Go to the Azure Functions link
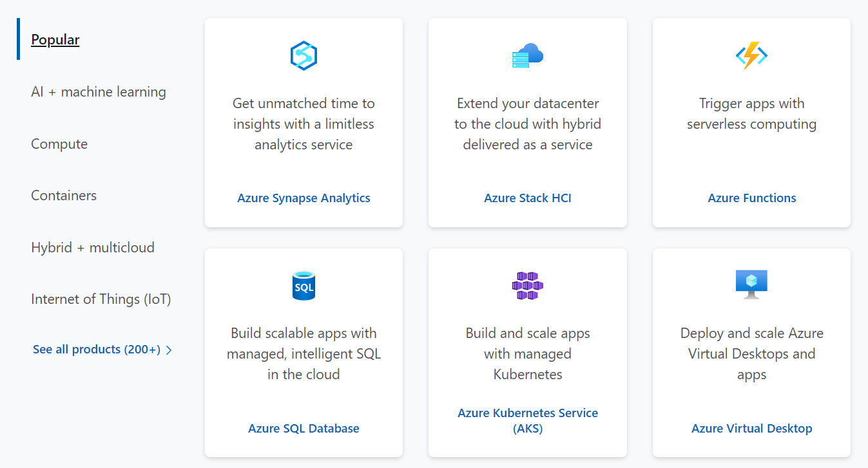Screen dimensions: 868x468 pyautogui.click(x=751, y=198)
